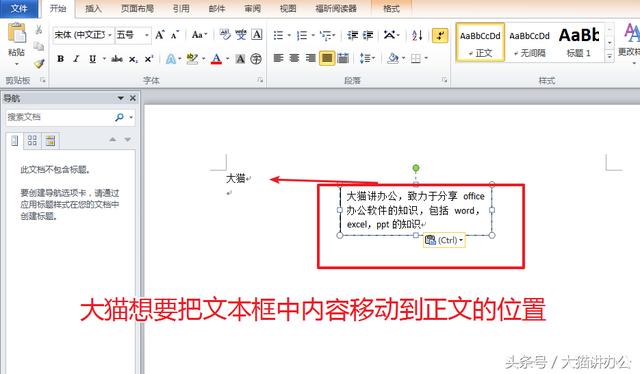640x374 pixels.
Task: Apply paragraph shading paint bucket
Action: coord(393,58)
